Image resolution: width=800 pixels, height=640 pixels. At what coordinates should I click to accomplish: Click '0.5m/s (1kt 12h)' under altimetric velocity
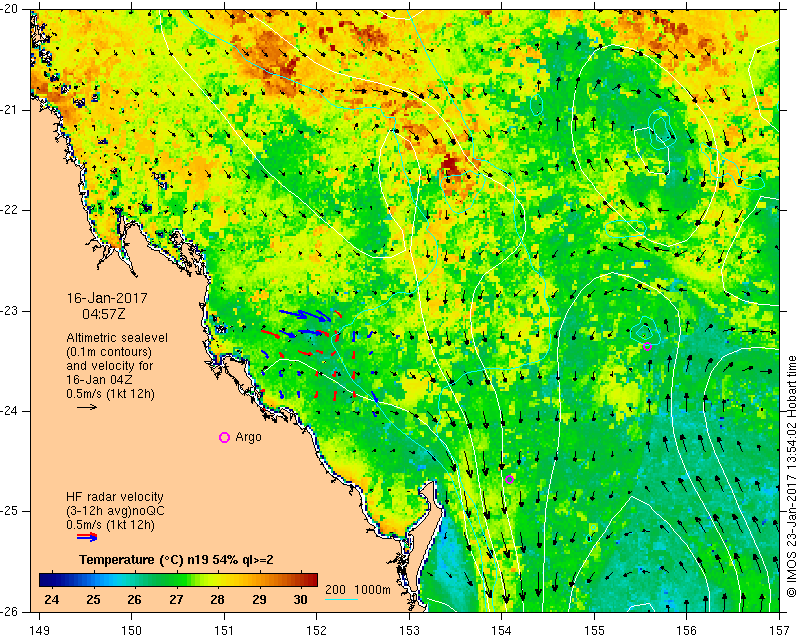(110, 394)
